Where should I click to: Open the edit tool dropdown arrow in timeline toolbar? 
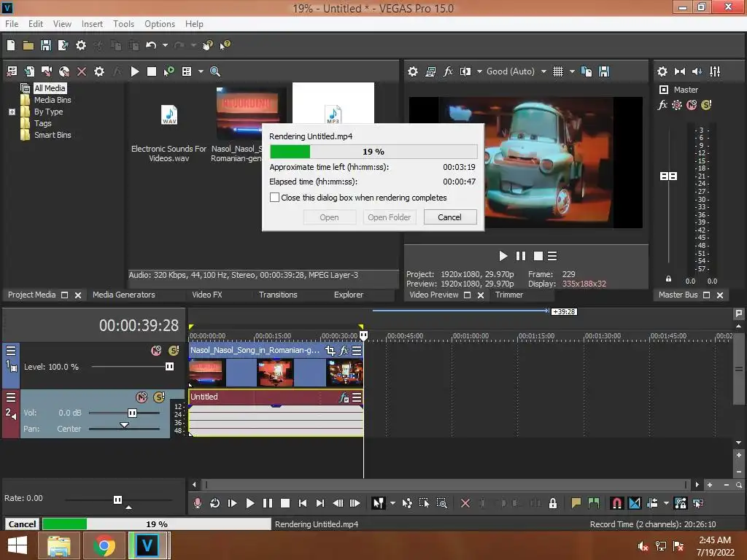tap(392, 503)
